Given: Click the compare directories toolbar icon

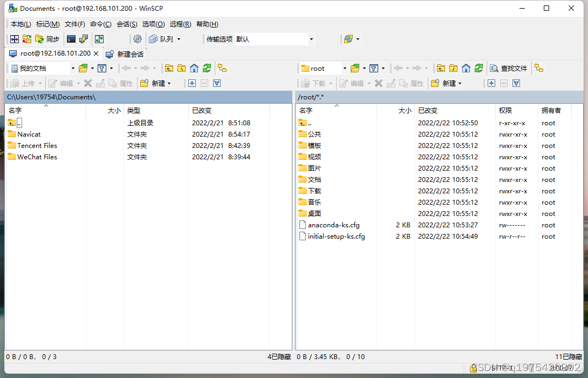Looking at the screenshot, I should point(15,39).
